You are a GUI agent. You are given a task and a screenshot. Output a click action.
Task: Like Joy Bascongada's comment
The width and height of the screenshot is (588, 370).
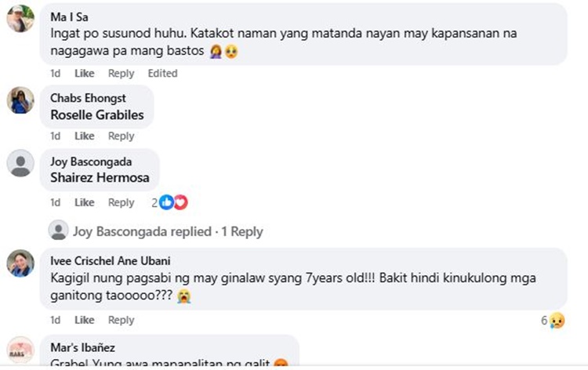coord(84,202)
